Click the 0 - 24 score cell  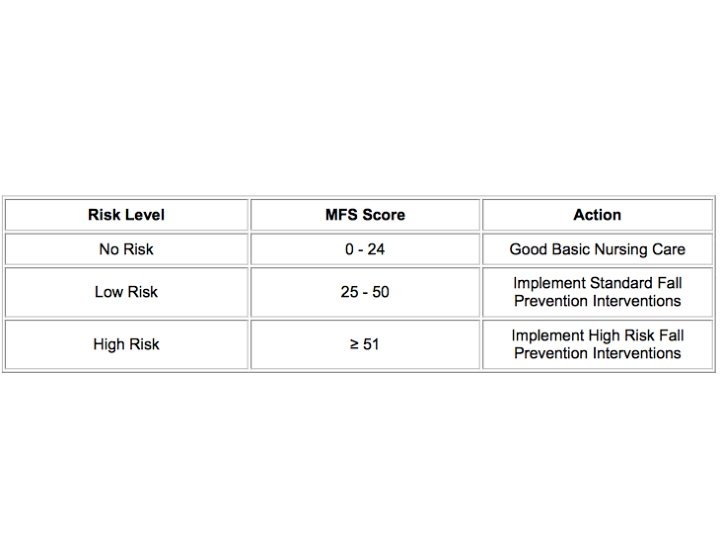(365, 249)
